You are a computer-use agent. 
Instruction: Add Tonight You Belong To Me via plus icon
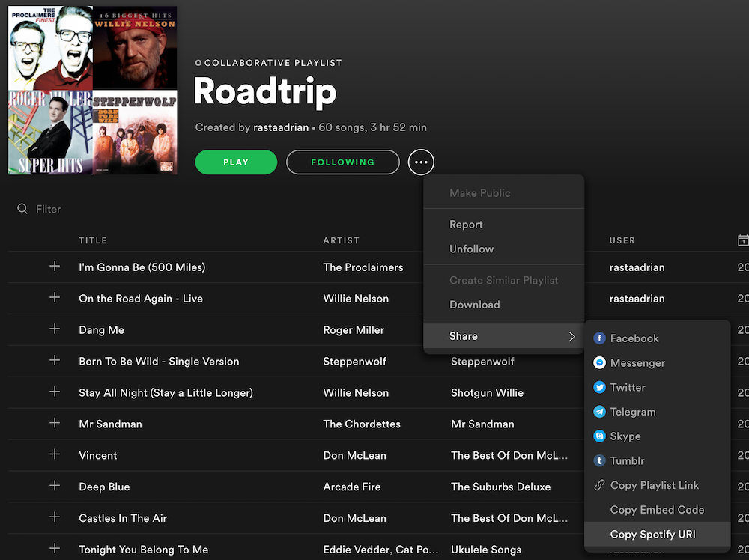[55, 549]
